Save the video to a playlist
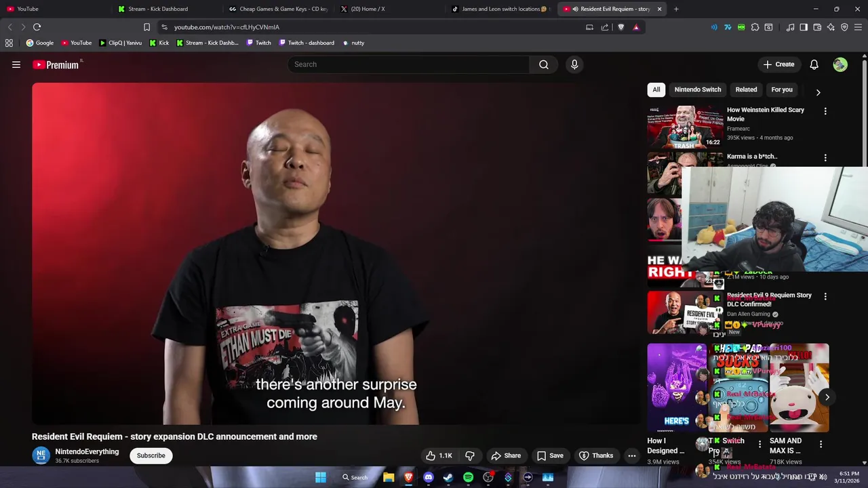This screenshot has width=868, height=488. pos(550,455)
